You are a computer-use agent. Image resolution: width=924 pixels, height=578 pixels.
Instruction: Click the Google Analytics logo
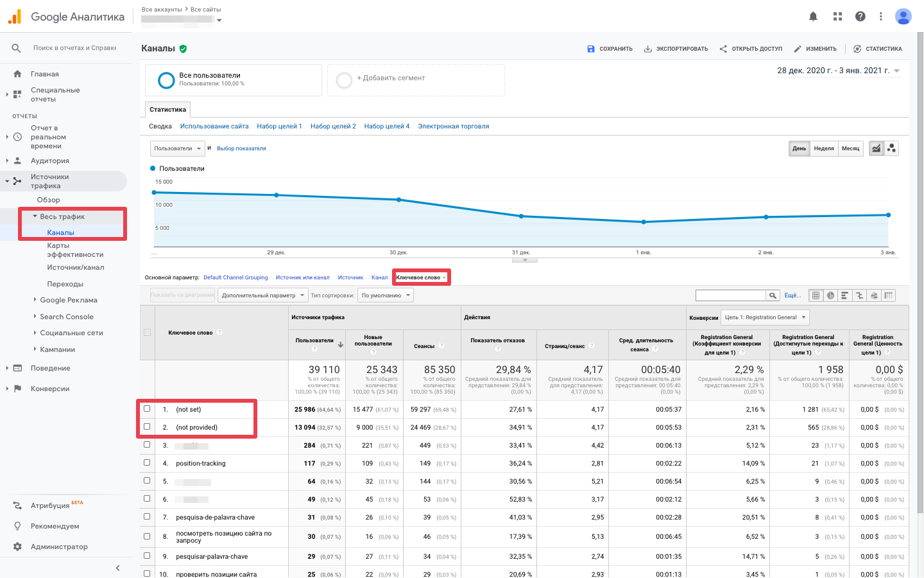click(15, 17)
